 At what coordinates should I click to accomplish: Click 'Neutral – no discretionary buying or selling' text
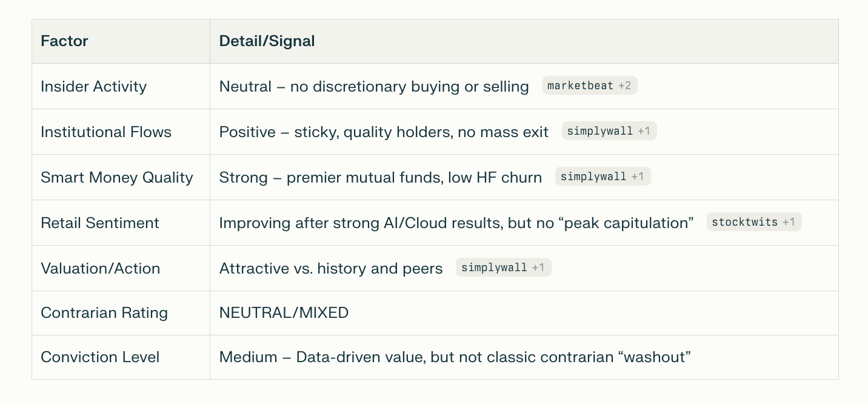click(x=373, y=87)
